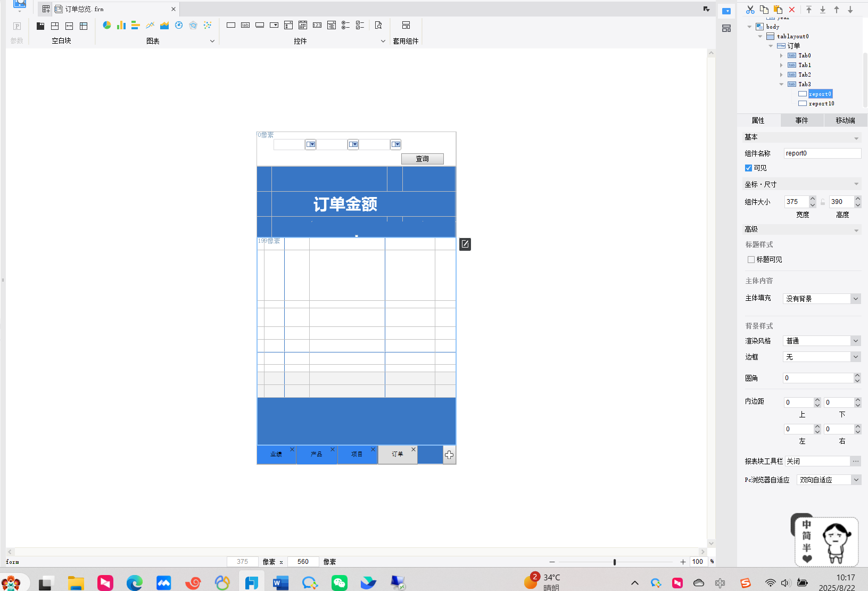This screenshot has height=591, width=868.
Task: Open Word from the taskbar
Action: (280, 582)
